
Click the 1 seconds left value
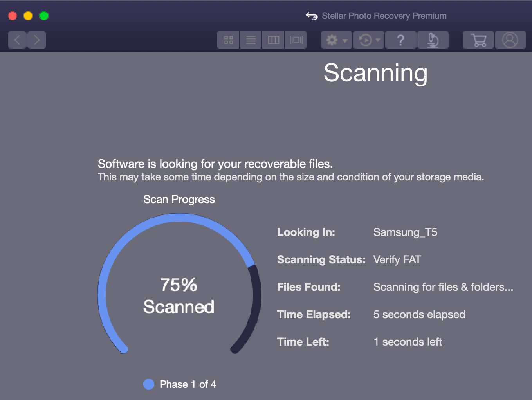(x=408, y=342)
